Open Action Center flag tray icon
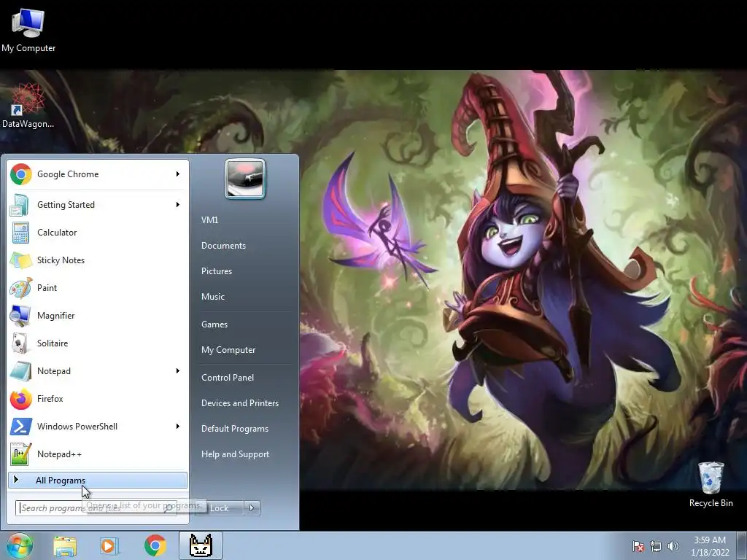This screenshot has height=560, width=747. pos(638,546)
